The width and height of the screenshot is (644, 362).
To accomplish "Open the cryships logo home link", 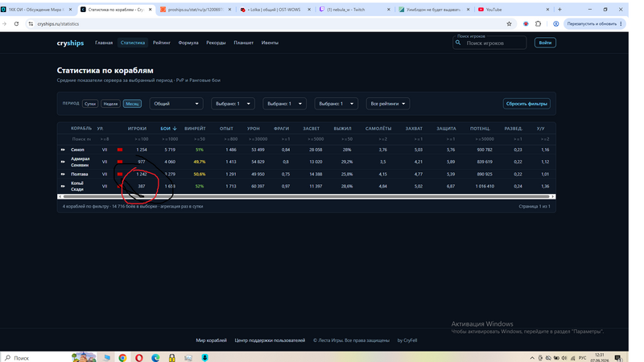I will pyautogui.click(x=70, y=43).
